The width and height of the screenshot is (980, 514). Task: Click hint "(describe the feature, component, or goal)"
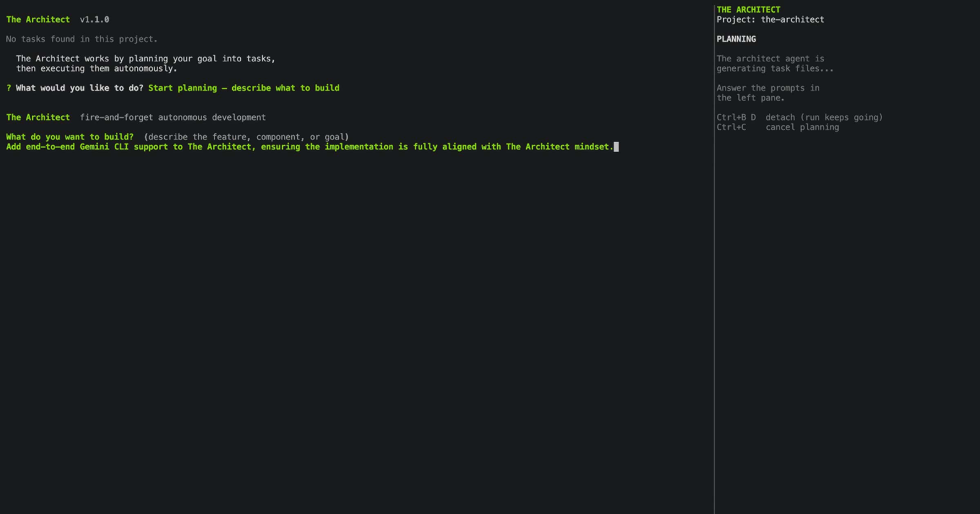point(246,137)
